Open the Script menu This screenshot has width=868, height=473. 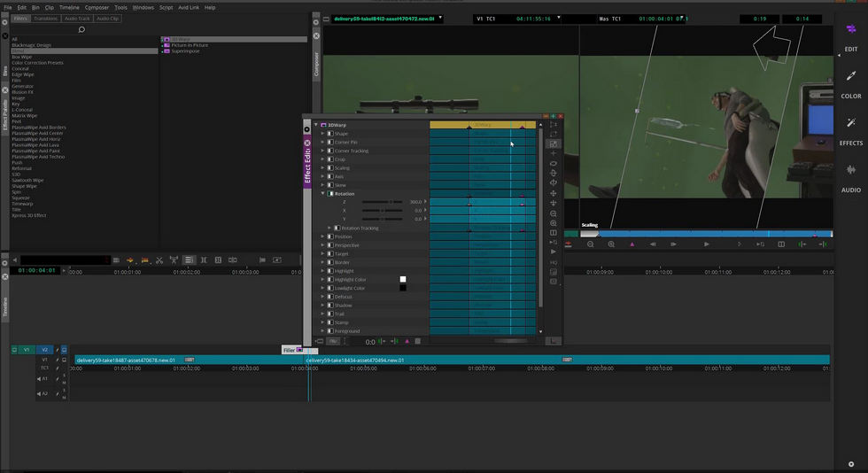click(167, 7)
